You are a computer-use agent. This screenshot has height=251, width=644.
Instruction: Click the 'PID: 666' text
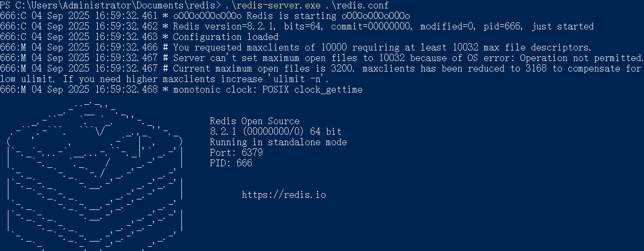(x=231, y=163)
